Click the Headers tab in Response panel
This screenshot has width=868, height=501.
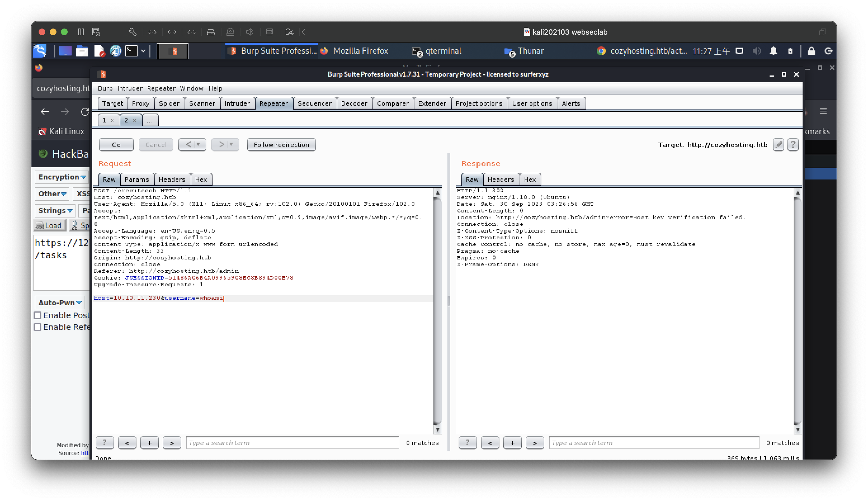(x=501, y=179)
